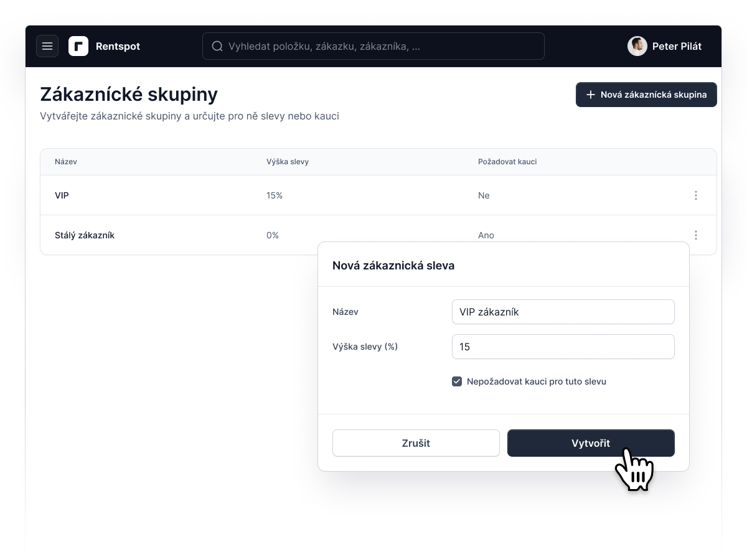The image size is (747, 560).
Task: Open the three-dot menu for Stálý zákazník row
Action: point(695,235)
